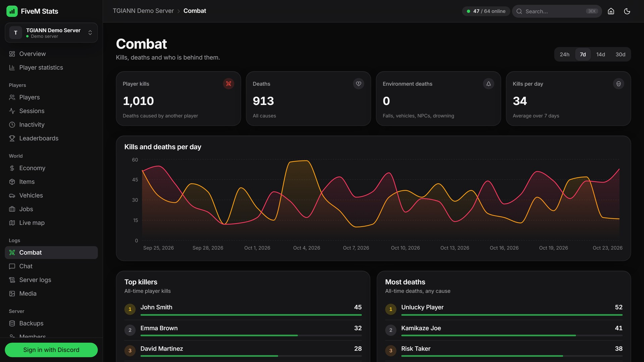Click Sign in with Discord button
The width and height of the screenshot is (644, 362).
coord(51,350)
